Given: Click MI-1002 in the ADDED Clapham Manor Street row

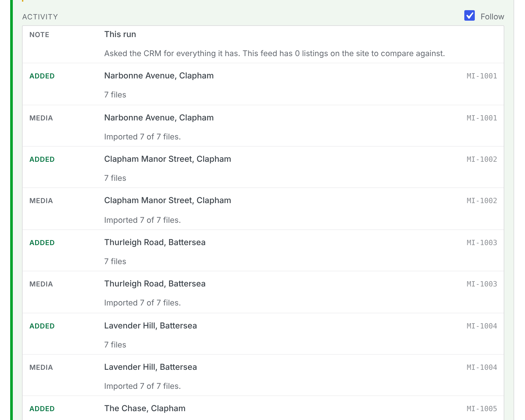Looking at the screenshot, I should pyautogui.click(x=482, y=159).
